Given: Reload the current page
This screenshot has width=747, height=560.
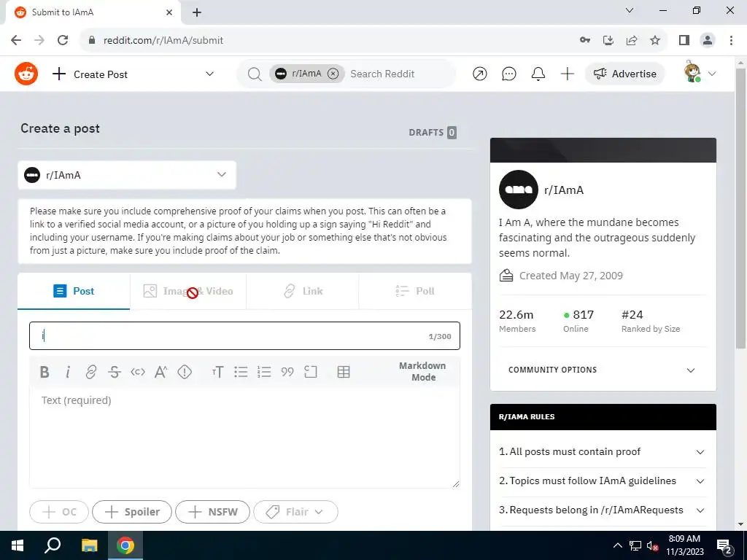Looking at the screenshot, I should [63, 41].
